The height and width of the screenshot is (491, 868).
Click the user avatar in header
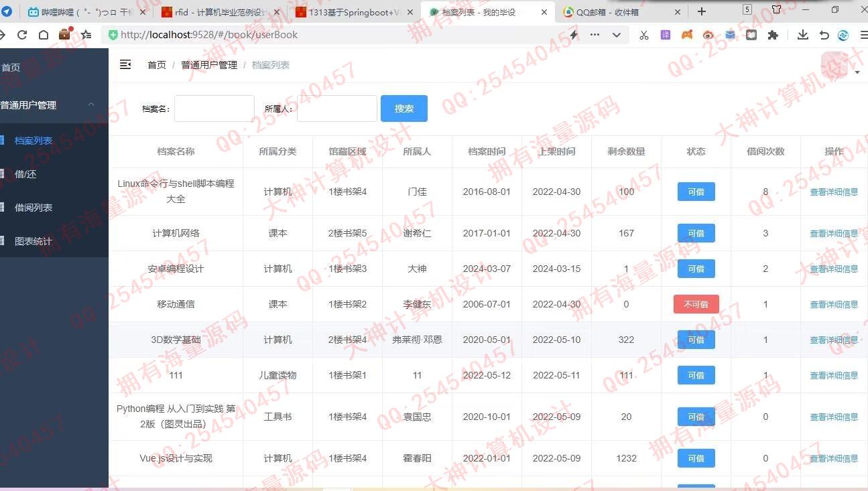[834, 66]
